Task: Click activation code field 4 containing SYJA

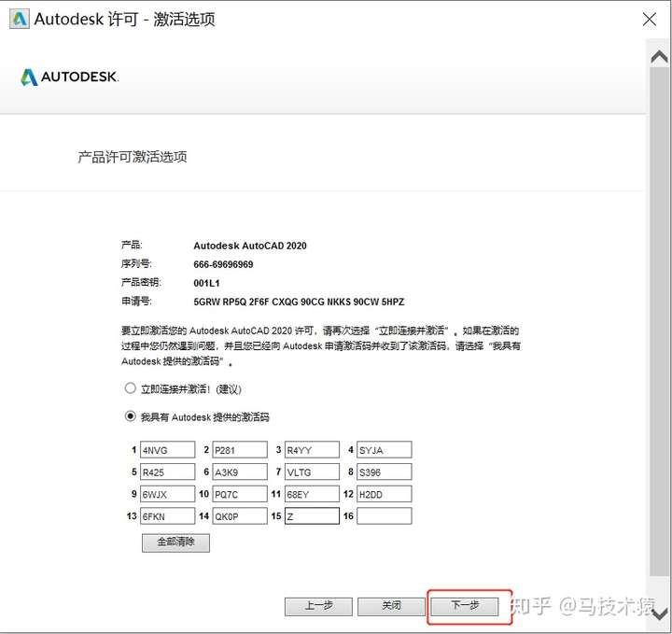Action: 384,450
